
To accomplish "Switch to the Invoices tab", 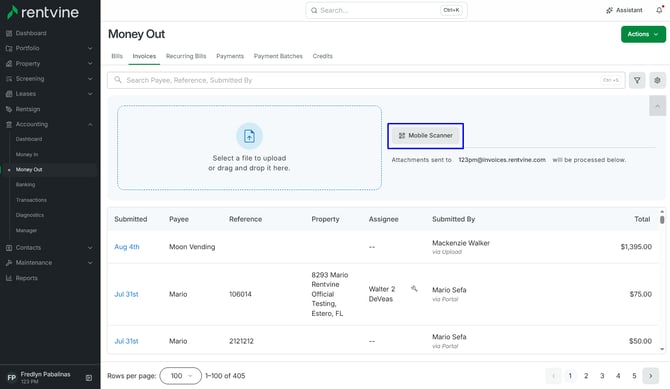I will click(144, 56).
